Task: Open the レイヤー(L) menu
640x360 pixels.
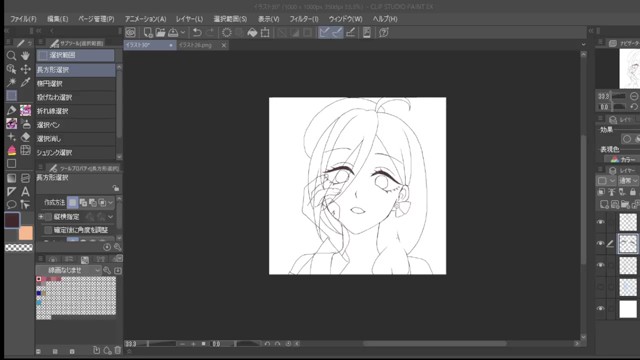Action: click(189, 19)
